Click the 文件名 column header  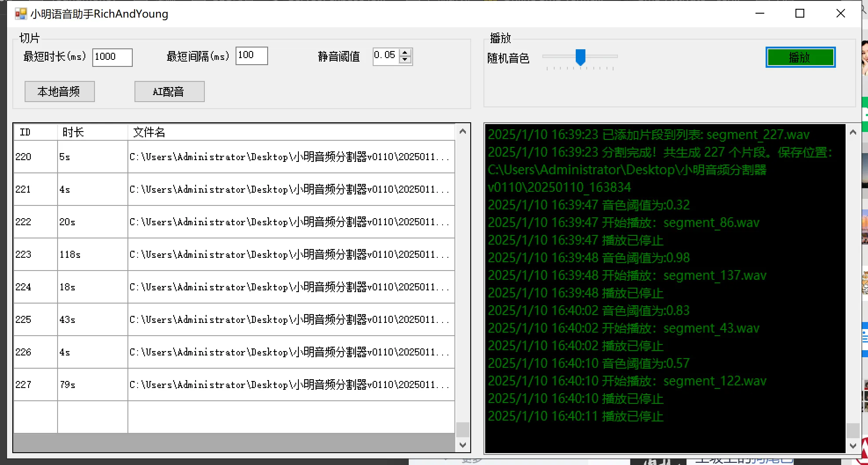tap(290, 132)
